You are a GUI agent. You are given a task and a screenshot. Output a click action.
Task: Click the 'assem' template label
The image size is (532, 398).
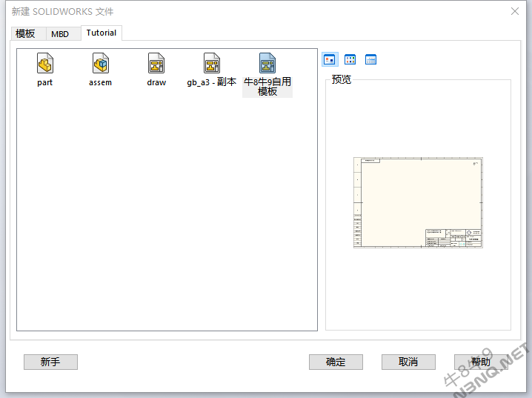[x=101, y=82]
